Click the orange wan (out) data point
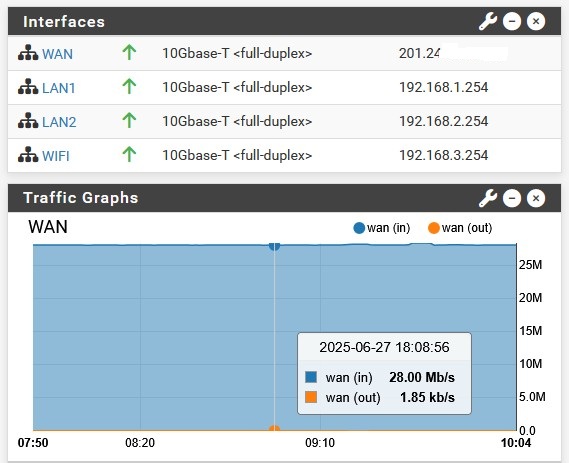 point(274,430)
